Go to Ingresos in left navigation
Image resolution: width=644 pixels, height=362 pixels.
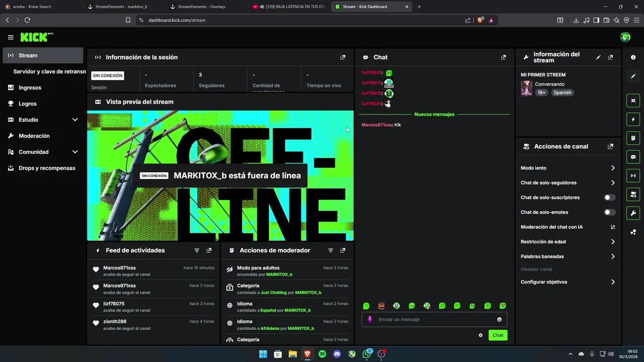coord(43,87)
